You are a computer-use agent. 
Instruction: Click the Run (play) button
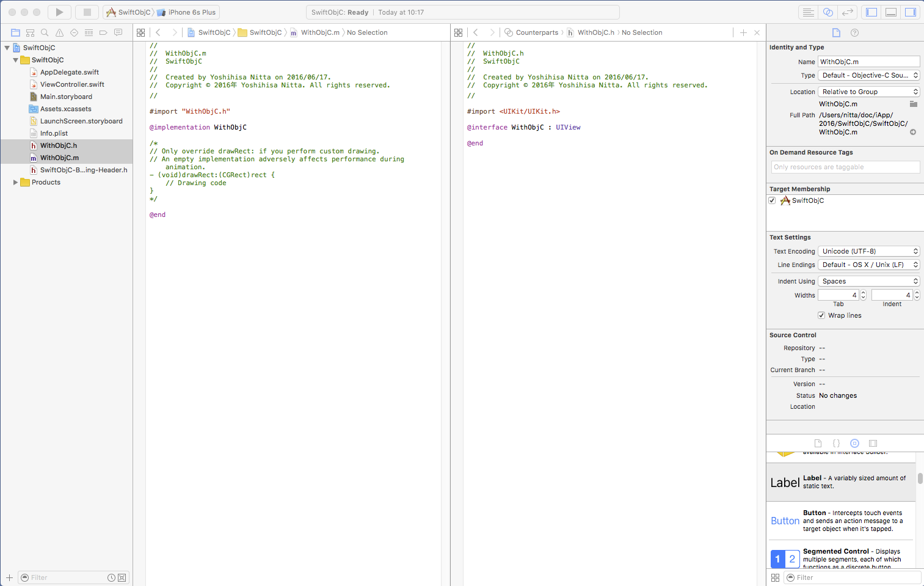(x=59, y=12)
